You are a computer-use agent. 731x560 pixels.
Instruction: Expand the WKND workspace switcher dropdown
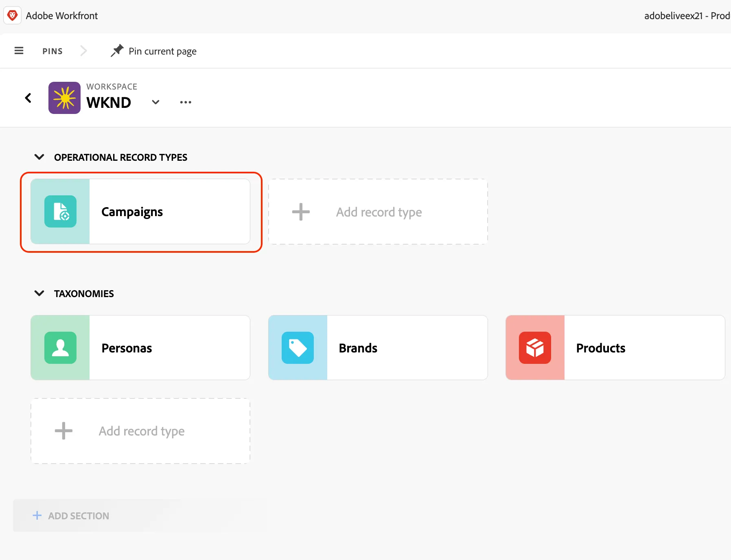155,102
